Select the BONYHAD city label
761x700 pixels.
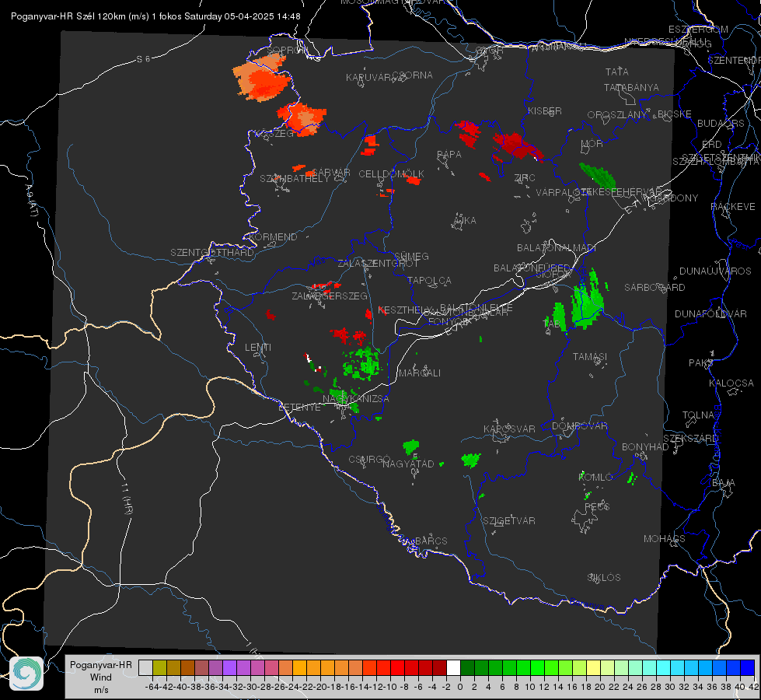click(x=645, y=446)
